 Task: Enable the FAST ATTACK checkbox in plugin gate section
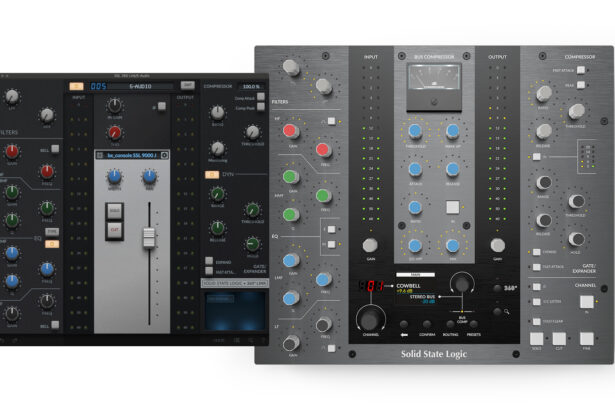(209, 270)
